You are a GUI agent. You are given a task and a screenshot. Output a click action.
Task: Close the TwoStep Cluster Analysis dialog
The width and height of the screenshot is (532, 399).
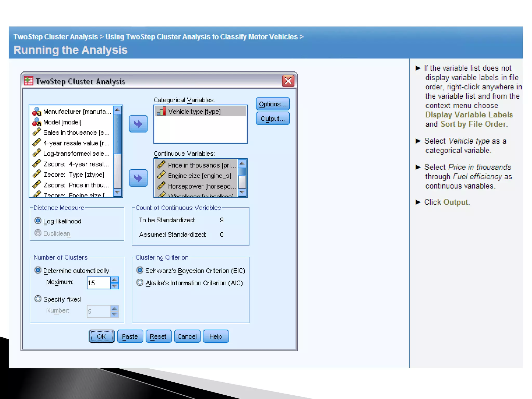click(x=288, y=81)
